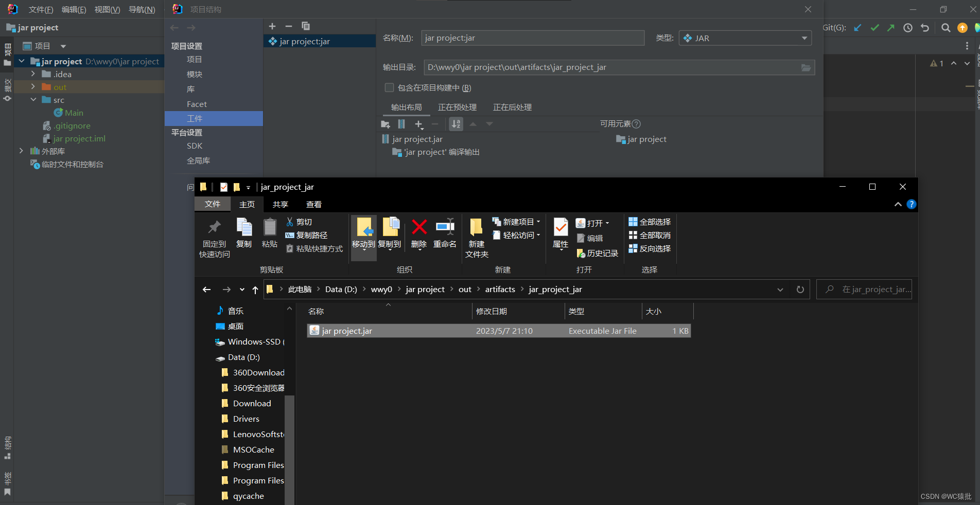Expand the 外部库 tree node
The width and height of the screenshot is (980, 505).
point(21,151)
